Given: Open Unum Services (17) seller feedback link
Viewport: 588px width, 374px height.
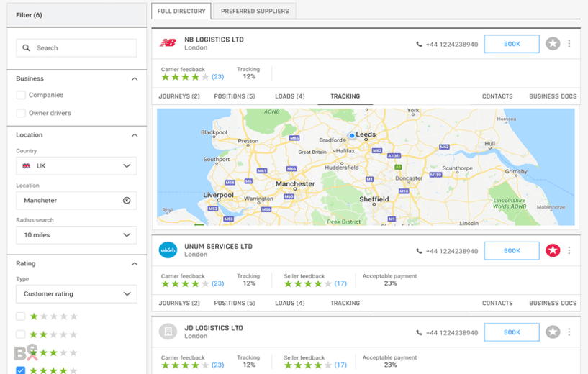Looking at the screenshot, I should (340, 283).
